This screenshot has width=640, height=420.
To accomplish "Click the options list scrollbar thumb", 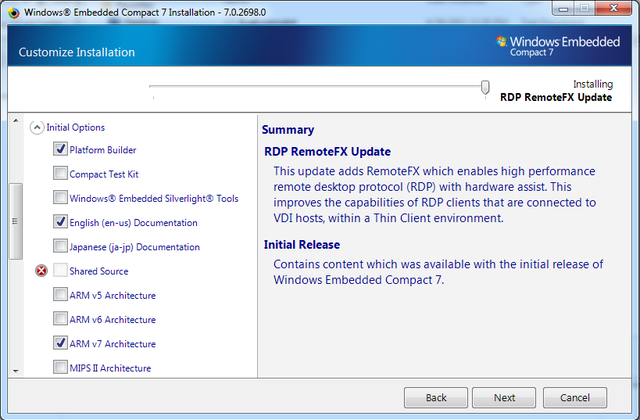I will pyautogui.click(x=16, y=221).
